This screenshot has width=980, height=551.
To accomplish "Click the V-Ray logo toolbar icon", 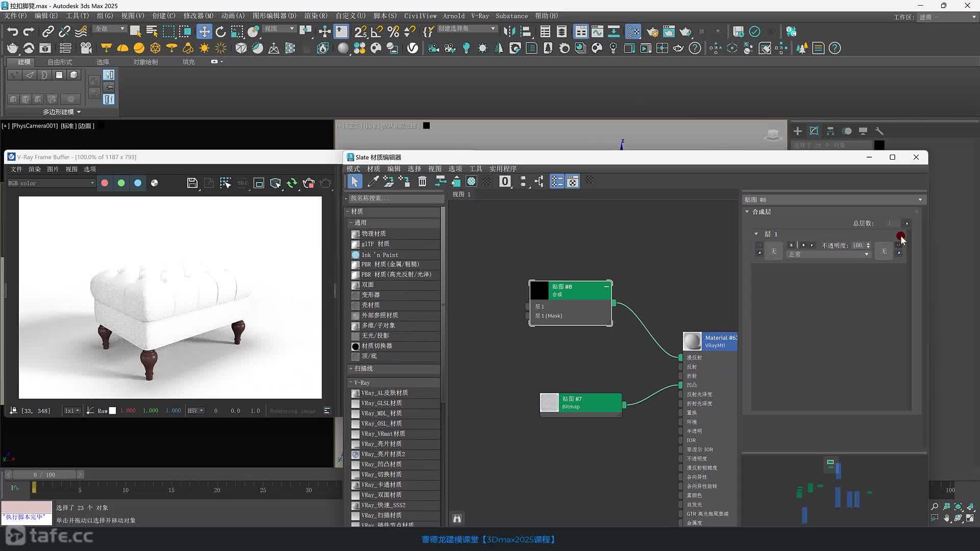I will tap(412, 48).
